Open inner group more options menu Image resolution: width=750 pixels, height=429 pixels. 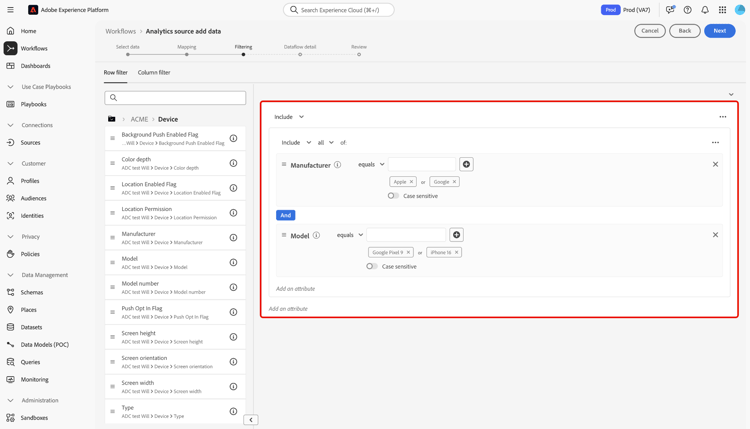[715, 143]
